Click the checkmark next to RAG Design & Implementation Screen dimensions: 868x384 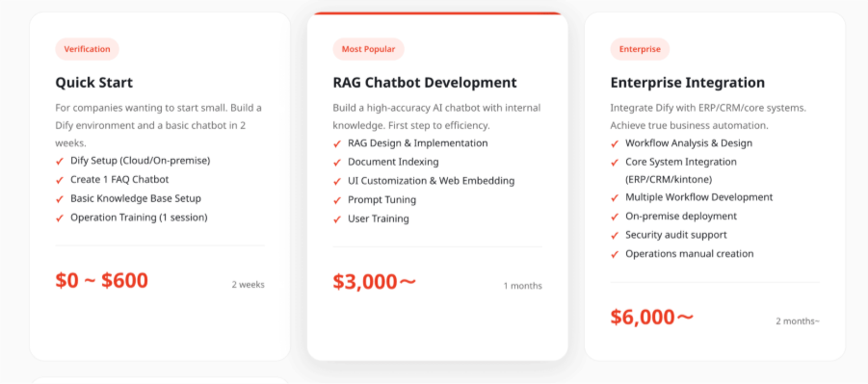tap(337, 143)
